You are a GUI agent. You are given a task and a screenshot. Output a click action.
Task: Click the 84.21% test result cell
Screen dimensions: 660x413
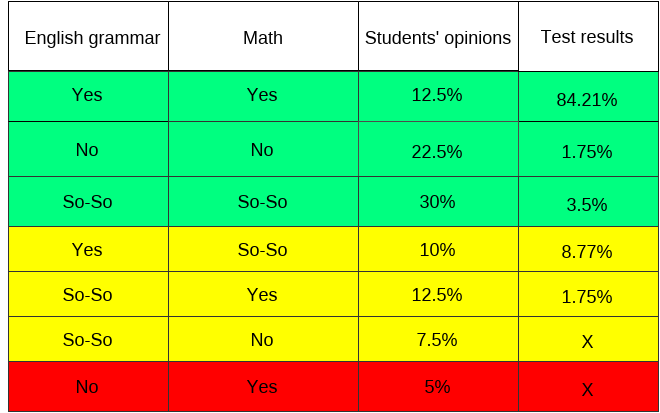586,99
